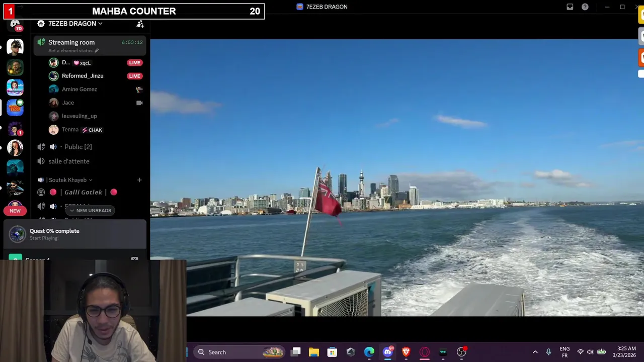Add channel to Soutek Khayeb category
644x362 pixels.
click(x=139, y=180)
